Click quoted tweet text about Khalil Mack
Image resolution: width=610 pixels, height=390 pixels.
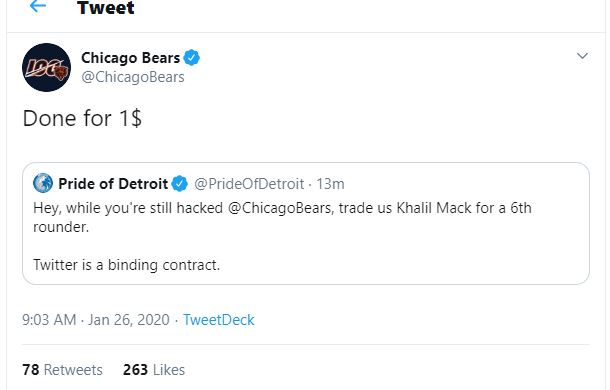pyautogui.click(x=282, y=217)
